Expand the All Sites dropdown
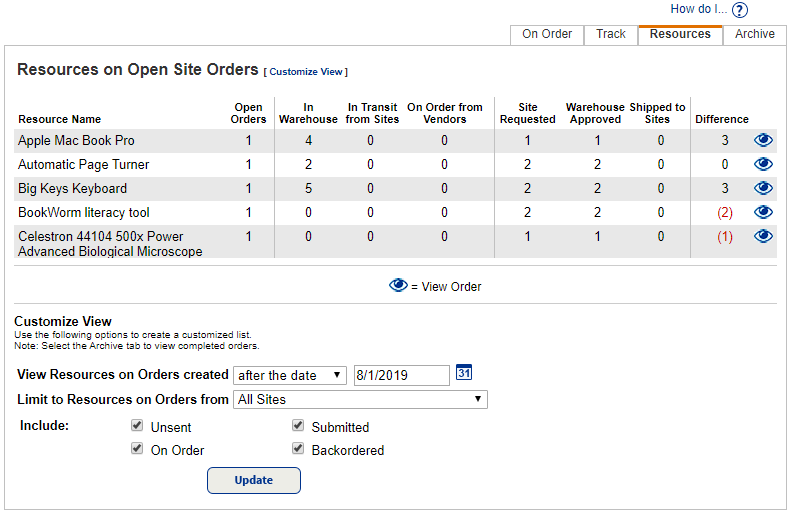Screen dimensions: 792x512 point(360,399)
